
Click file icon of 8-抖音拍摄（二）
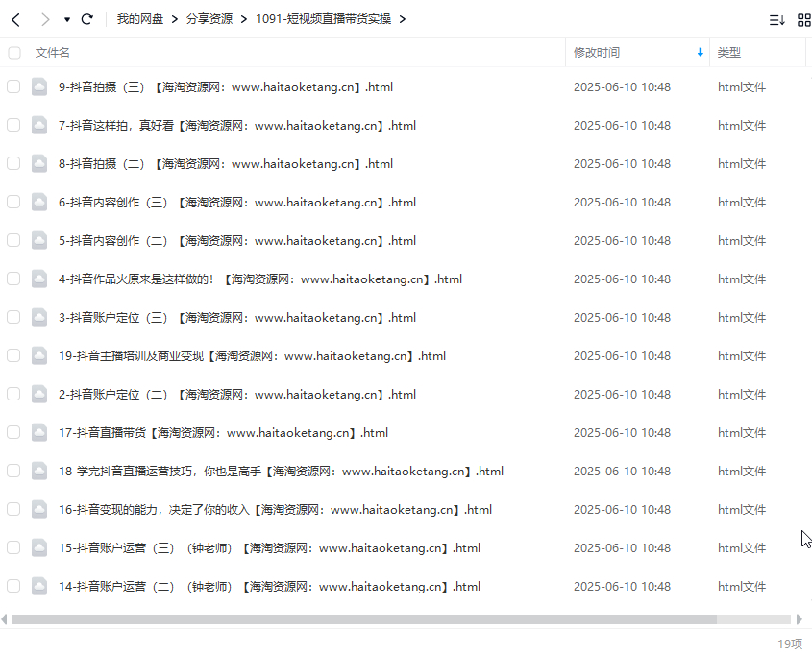pos(39,164)
